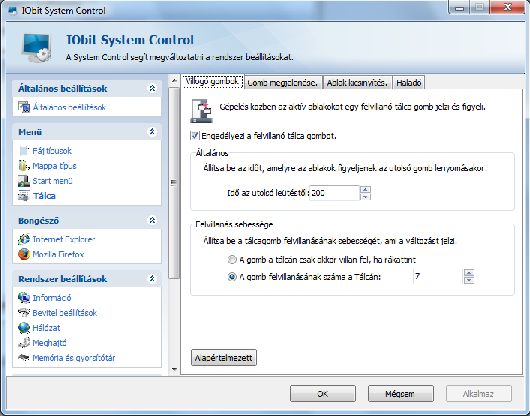The height and width of the screenshot is (416, 530).
Task: Click the Mozilla Firefox icon
Action: pyautogui.click(x=24, y=254)
